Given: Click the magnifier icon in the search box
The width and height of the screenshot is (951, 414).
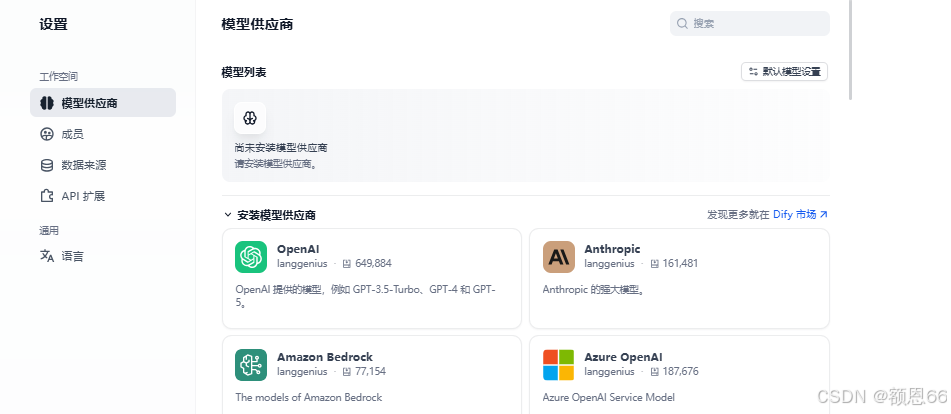Looking at the screenshot, I should [682, 23].
